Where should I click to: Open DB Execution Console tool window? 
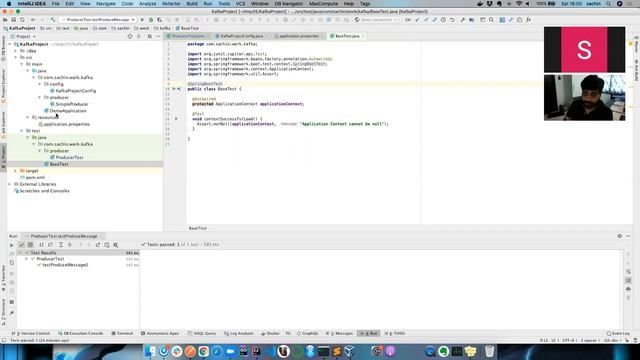(81, 333)
